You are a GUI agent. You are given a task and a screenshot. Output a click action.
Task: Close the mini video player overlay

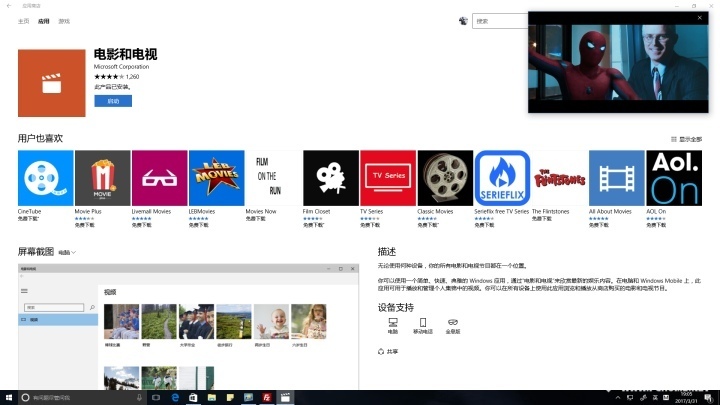(x=699, y=18)
